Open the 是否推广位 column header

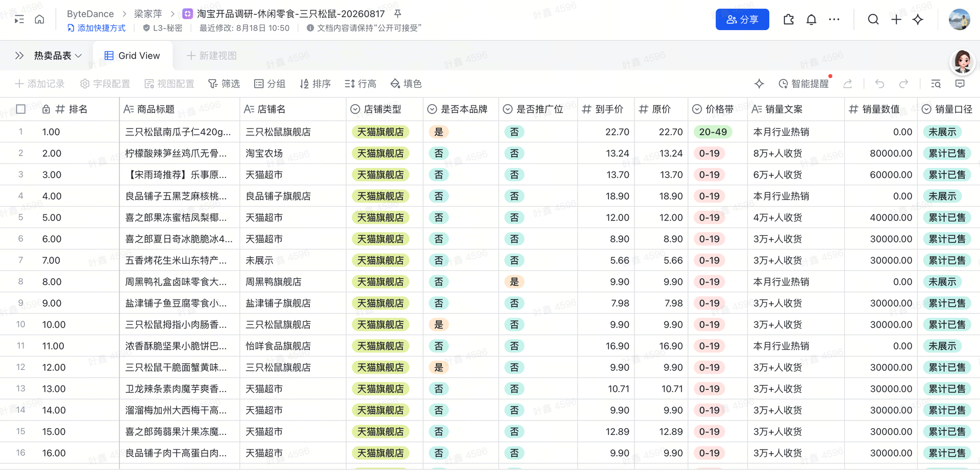(x=538, y=109)
